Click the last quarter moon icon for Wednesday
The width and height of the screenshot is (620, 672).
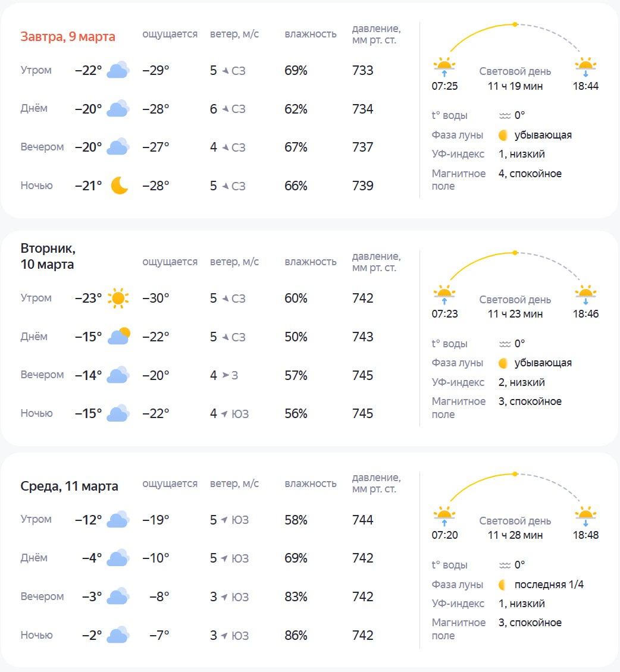pos(503,585)
